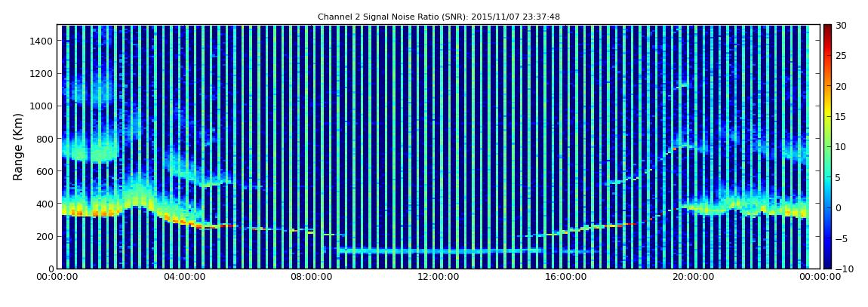Click the colorbar label 30
The width and height of the screenshot is (868, 307).
pos(842,26)
